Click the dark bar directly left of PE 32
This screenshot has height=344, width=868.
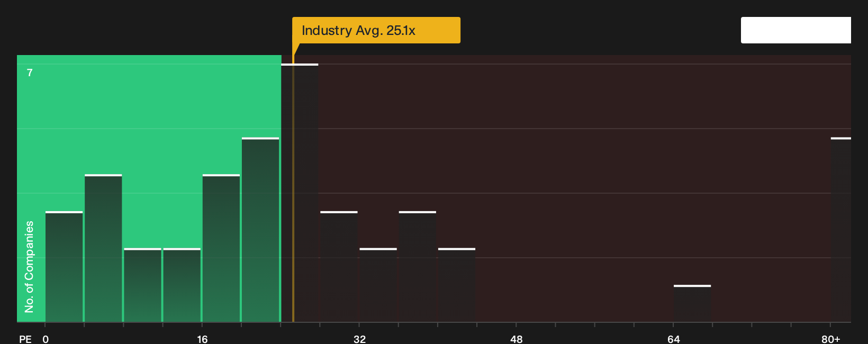pyautogui.click(x=339, y=266)
